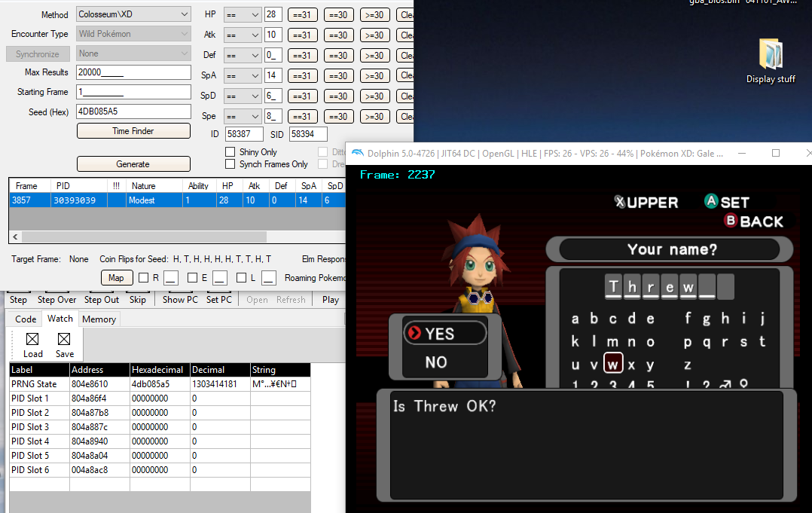The height and width of the screenshot is (513, 812).
Task: Click the A SET button icon
Action: click(x=712, y=201)
